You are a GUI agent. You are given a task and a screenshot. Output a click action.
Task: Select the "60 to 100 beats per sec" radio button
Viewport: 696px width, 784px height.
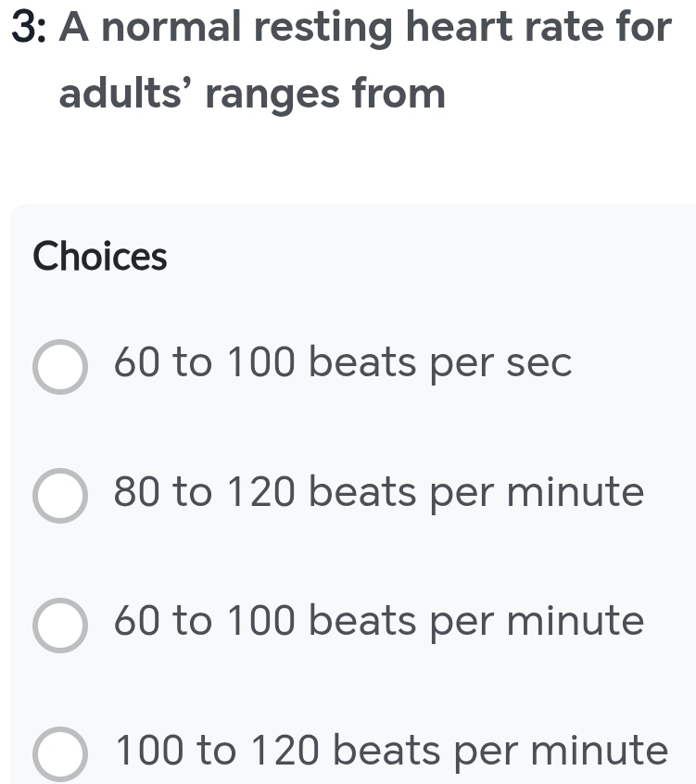[x=59, y=367]
